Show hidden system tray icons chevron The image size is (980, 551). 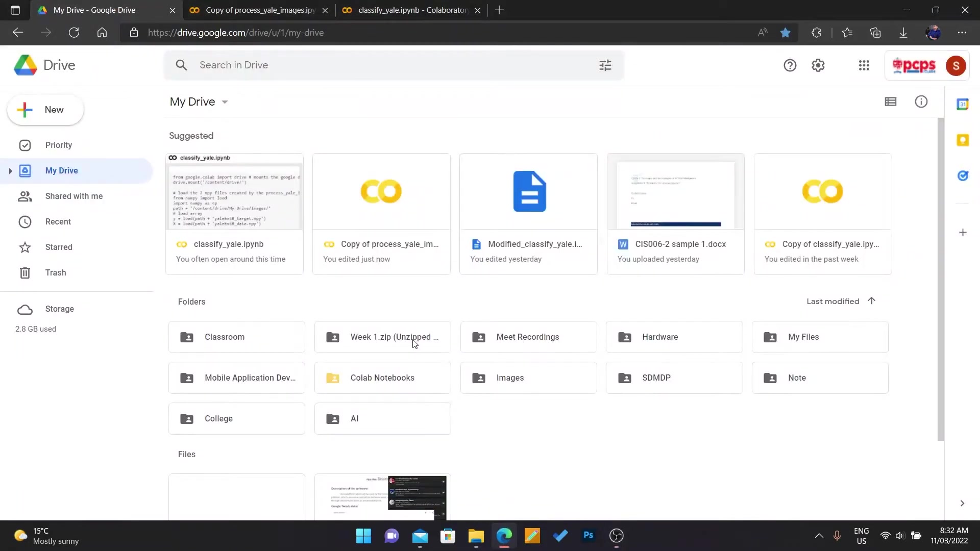pos(819,536)
